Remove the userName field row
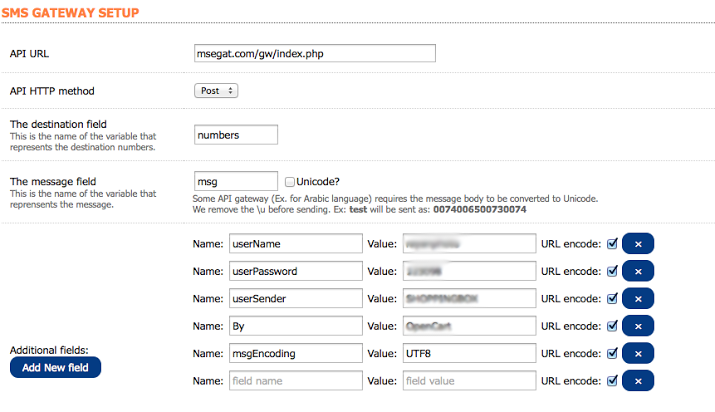 coord(637,243)
